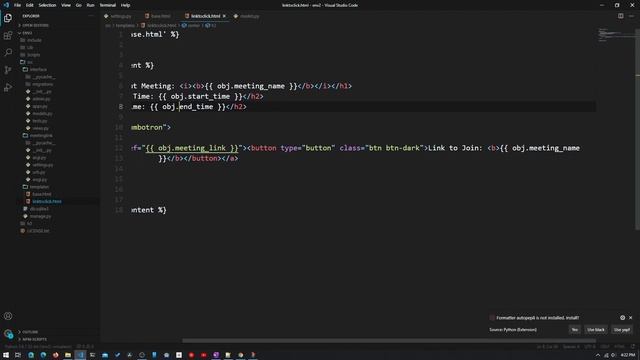Open the Source Control view
640x360 pixels.
(8, 70)
